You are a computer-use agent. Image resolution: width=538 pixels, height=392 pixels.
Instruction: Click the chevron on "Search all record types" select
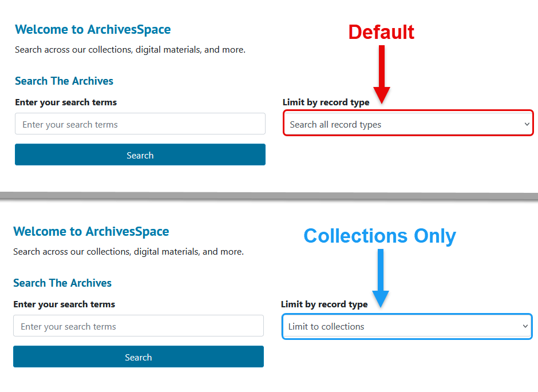coord(527,124)
